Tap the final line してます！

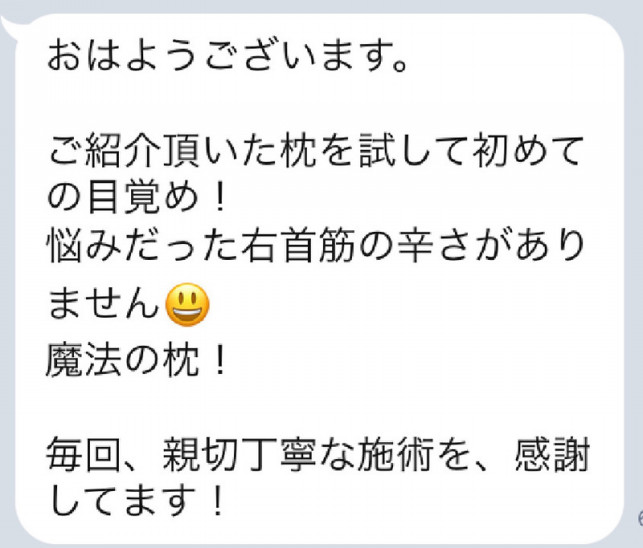click(137, 500)
